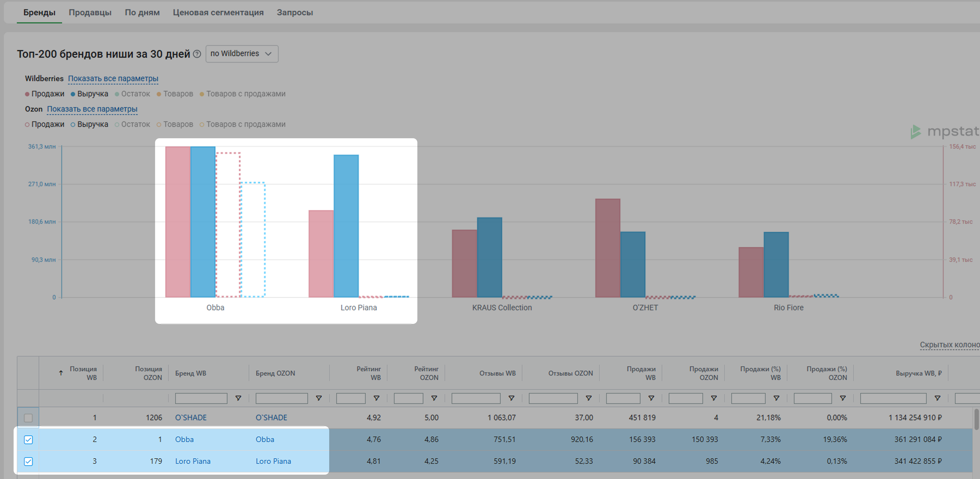Go to Ценовая сегментация tab
Screen dimensions: 980x479
coord(218,12)
